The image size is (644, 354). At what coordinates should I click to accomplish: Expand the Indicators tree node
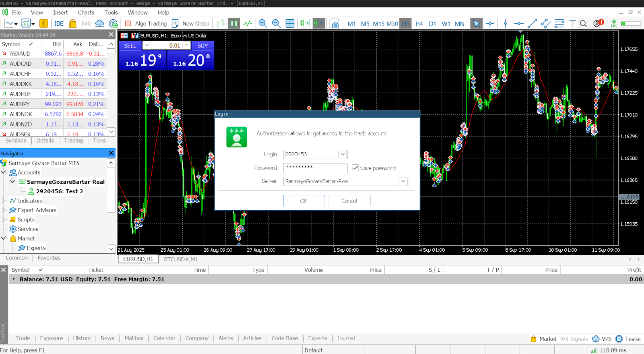[4, 201]
